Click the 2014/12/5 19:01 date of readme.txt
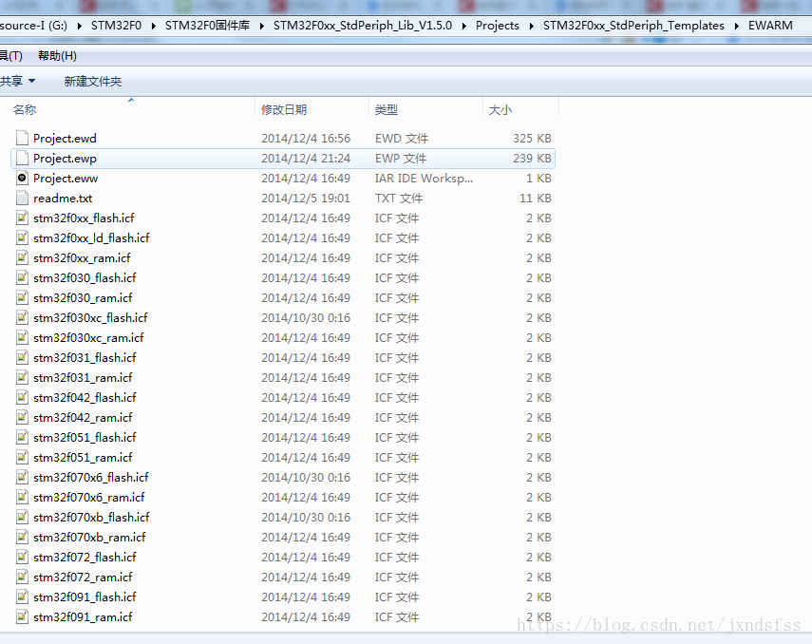Image resolution: width=812 pixels, height=644 pixels. tap(306, 199)
